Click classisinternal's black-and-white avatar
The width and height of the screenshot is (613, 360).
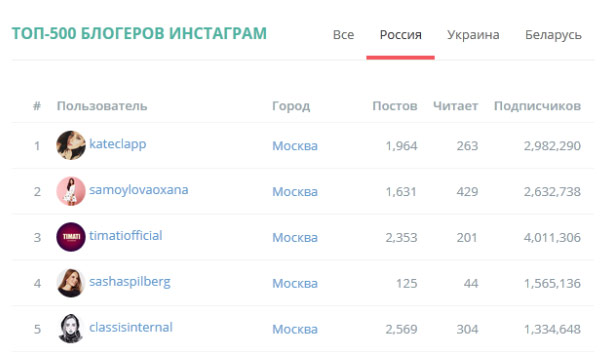71,329
